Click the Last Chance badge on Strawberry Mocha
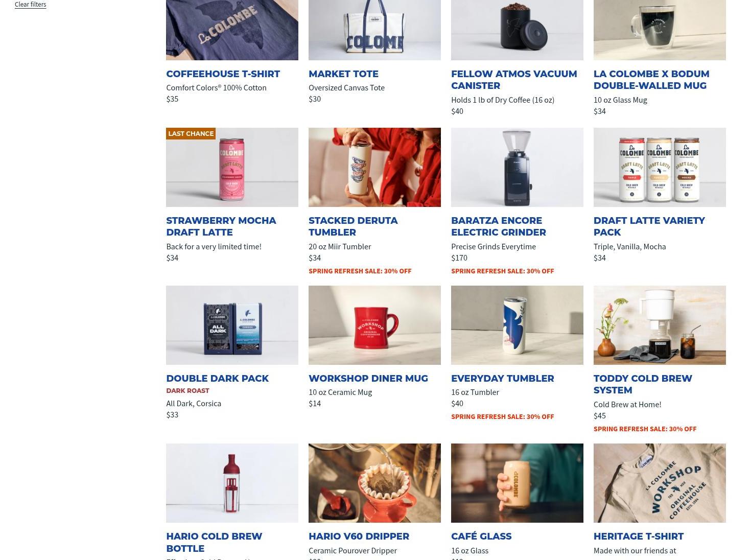Image resolution: width=751 pixels, height=560 pixels. tap(191, 134)
